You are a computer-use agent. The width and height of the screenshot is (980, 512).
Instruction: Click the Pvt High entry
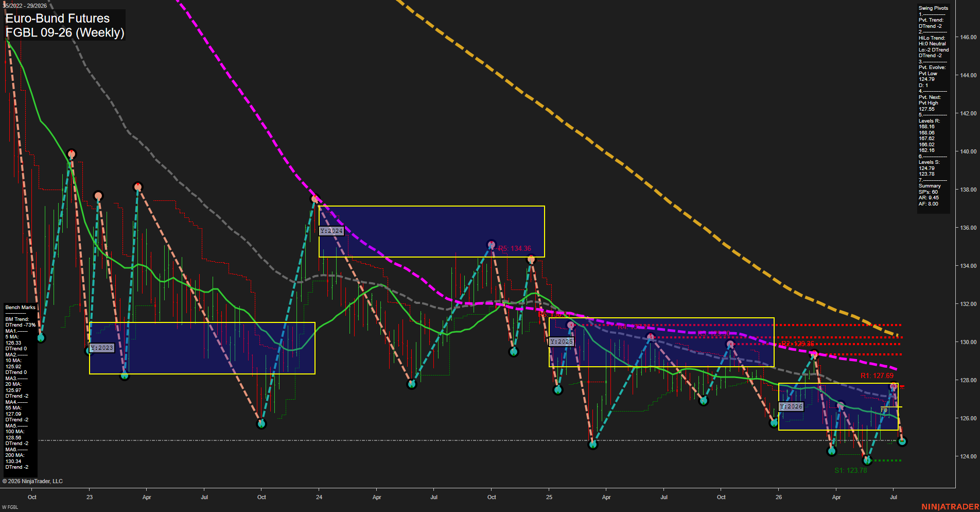tap(929, 103)
